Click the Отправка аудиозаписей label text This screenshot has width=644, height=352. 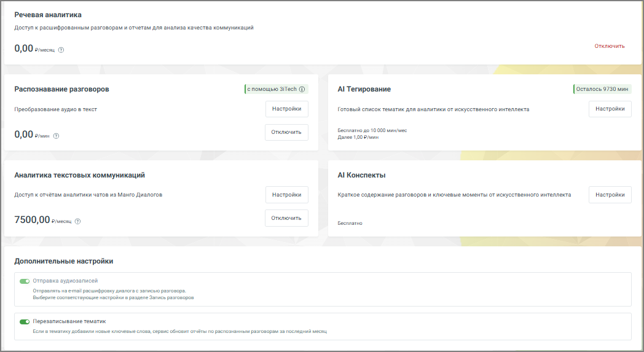point(65,281)
